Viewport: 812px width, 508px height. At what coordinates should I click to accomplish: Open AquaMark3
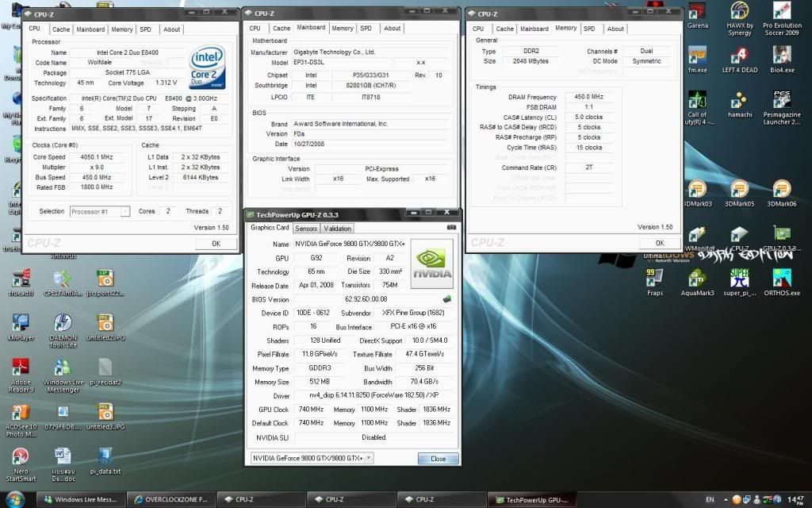698,279
